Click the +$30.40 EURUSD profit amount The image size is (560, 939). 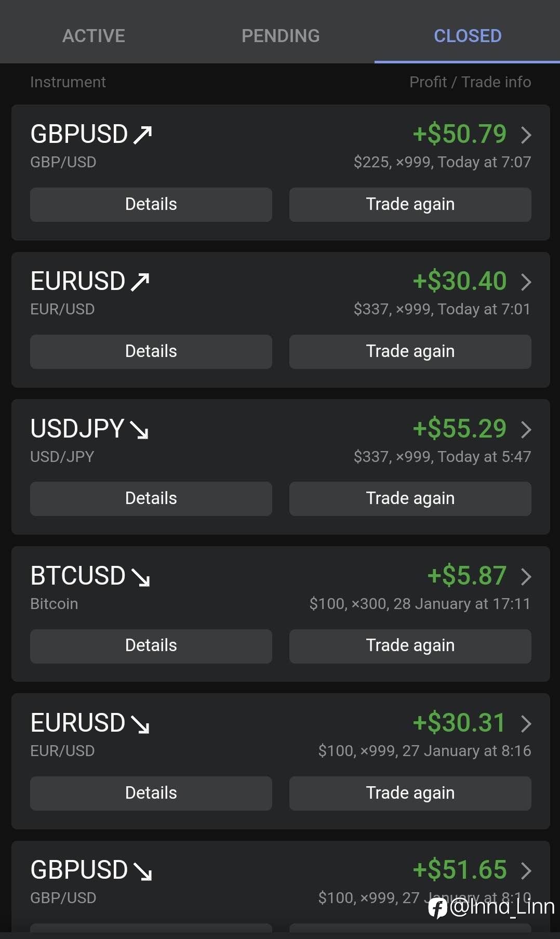pos(460,281)
